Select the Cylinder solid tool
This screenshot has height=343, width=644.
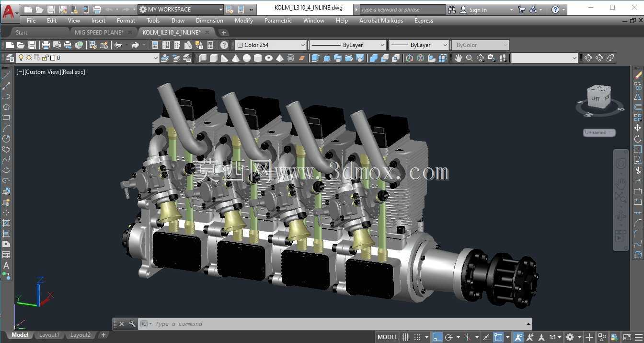tap(258, 58)
